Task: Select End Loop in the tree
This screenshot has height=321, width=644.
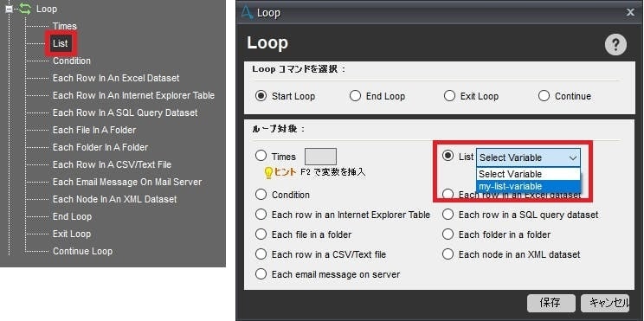Action: [72, 216]
